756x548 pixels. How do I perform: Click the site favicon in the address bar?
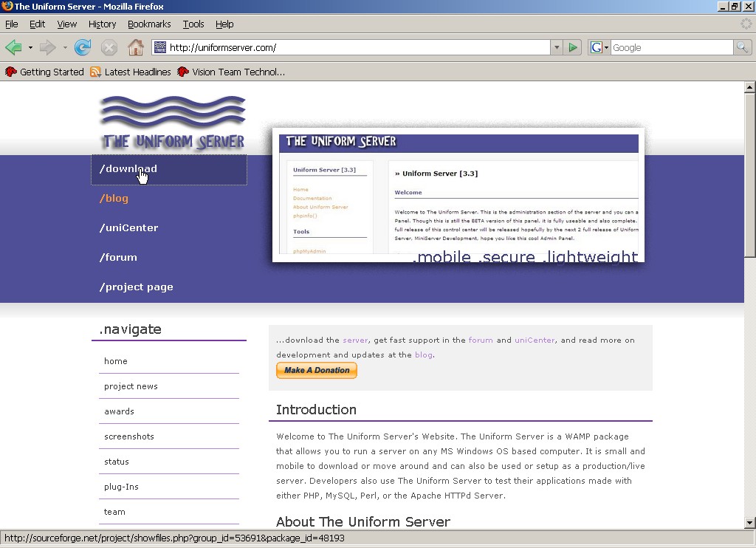pyautogui.click(x=160, y=47)
